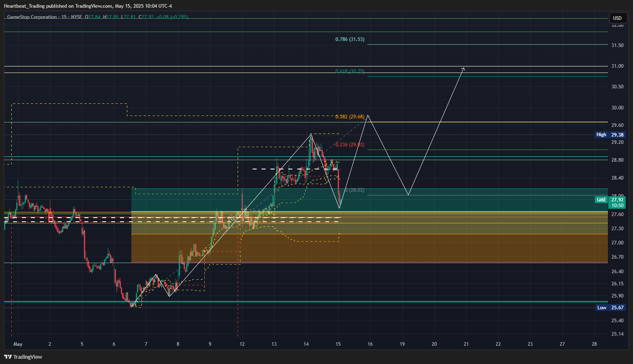
Task: Click the High 29.38 price label
Action: (610, 135)
